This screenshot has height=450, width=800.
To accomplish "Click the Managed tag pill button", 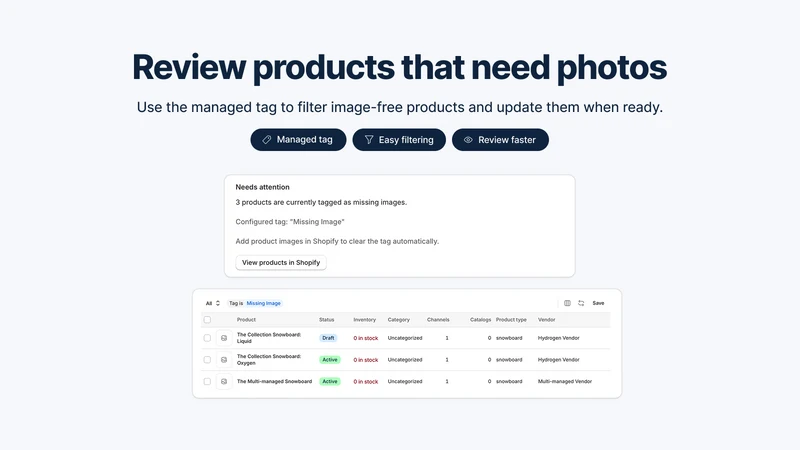I will [298, 139].
